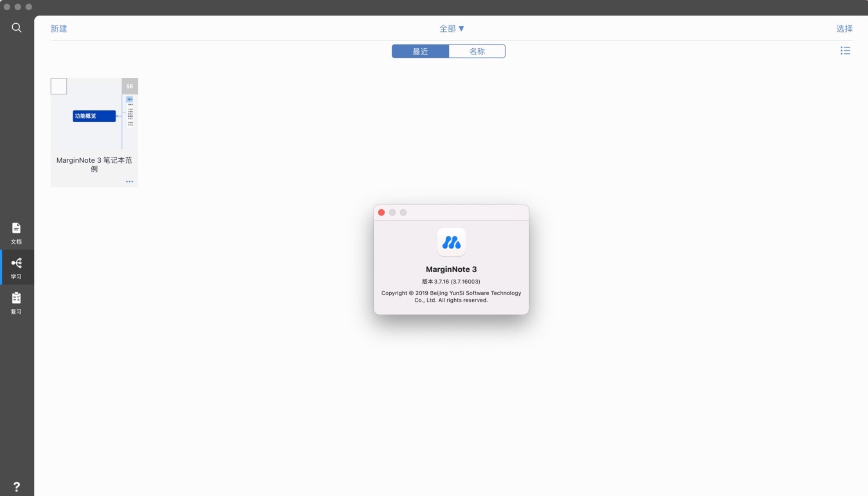Viewport: 868px width, 496px height.
Task: Switch to list view layout
Action: [x=845, y=51]
